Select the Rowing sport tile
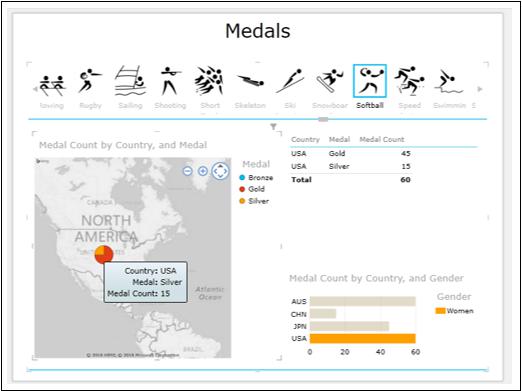Screen dimensions: 522x391 tap(52, 88)
